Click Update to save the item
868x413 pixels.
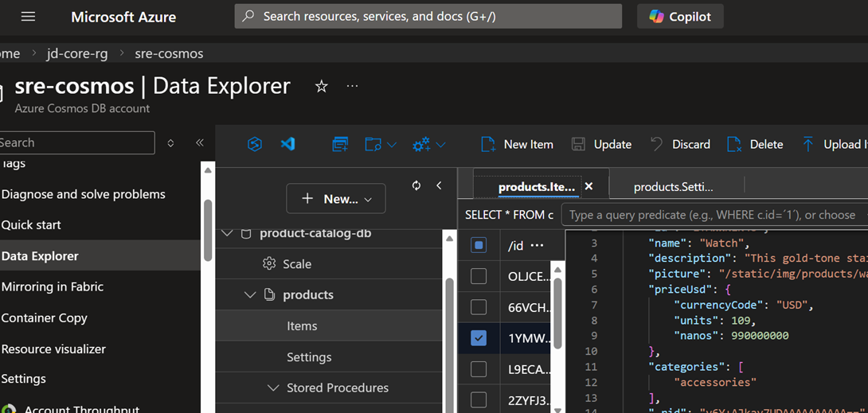[602, 144]
